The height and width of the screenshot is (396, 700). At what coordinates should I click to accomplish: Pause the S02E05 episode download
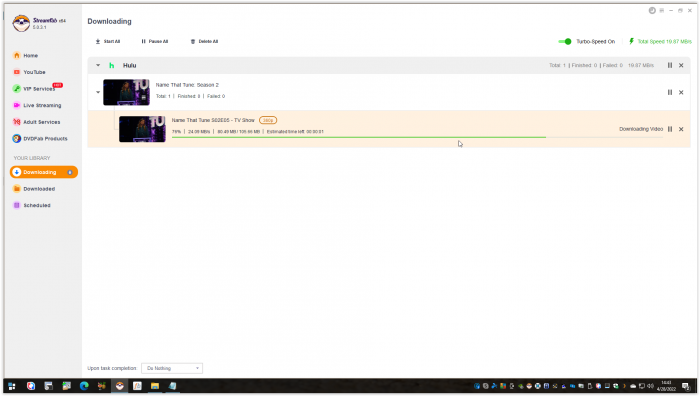click(x=670, y=129)
